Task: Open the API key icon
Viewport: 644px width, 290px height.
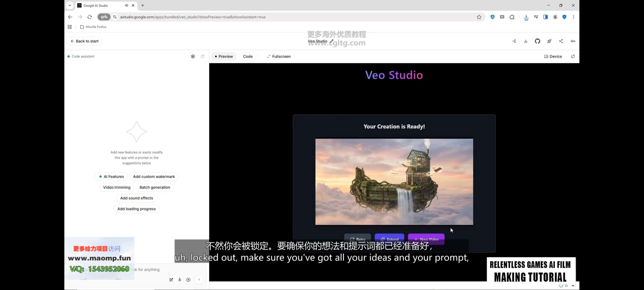Action: pos(573,41)
